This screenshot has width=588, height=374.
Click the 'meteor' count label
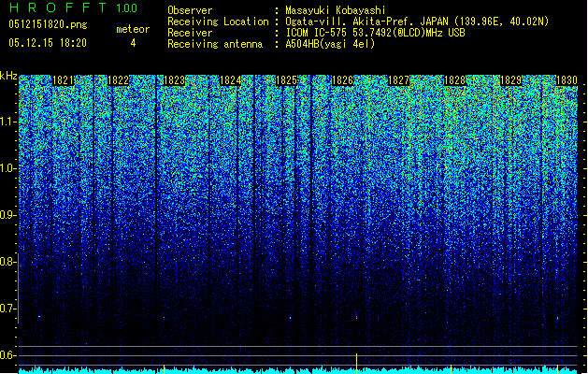click(x=133, y=29)
